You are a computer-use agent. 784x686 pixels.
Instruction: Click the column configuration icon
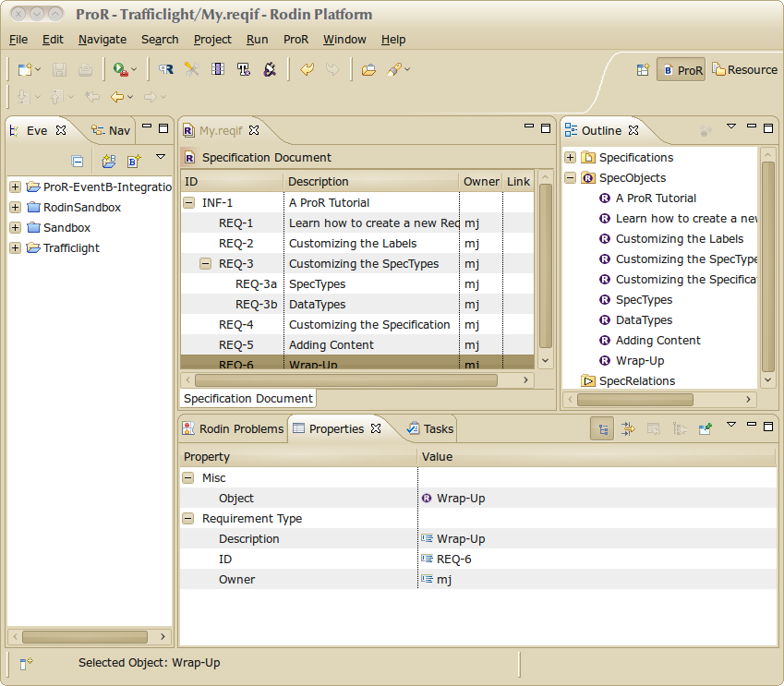click(x=218, y=69)
